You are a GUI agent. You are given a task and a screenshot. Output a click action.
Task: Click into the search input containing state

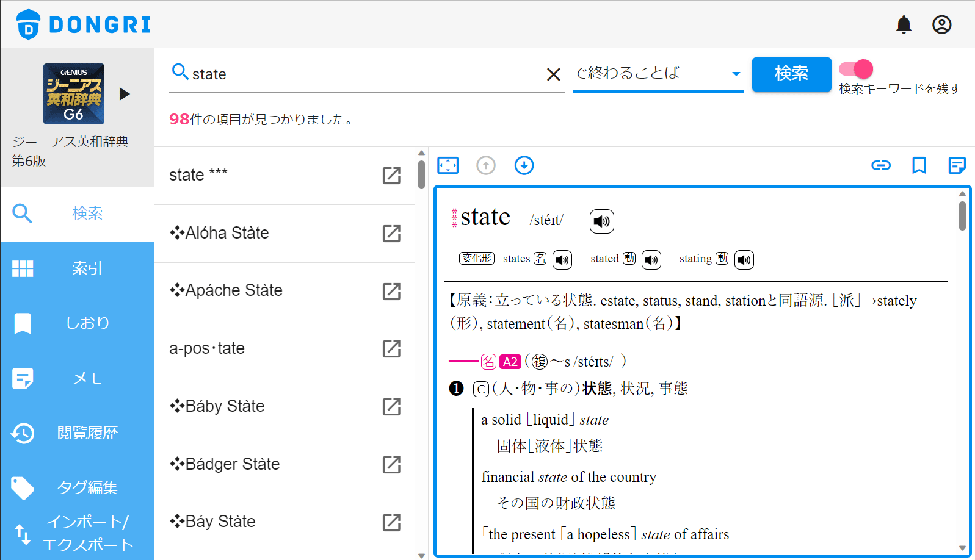click(x=366, y=74)
